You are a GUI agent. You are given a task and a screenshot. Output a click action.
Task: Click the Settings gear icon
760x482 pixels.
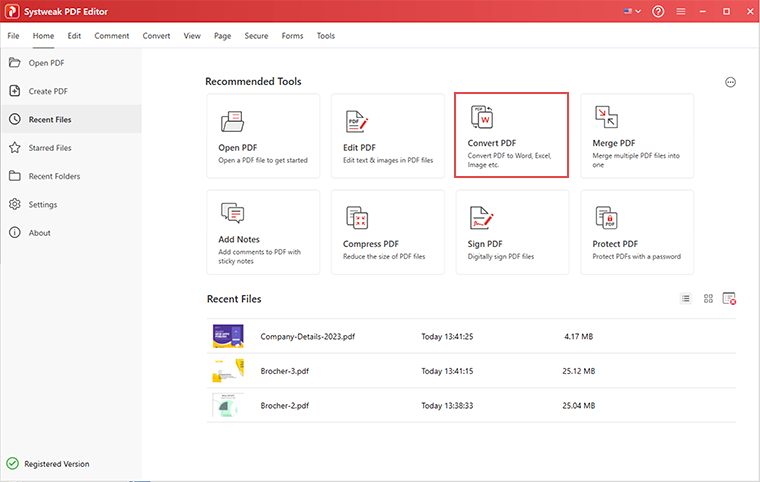(15, 204)
